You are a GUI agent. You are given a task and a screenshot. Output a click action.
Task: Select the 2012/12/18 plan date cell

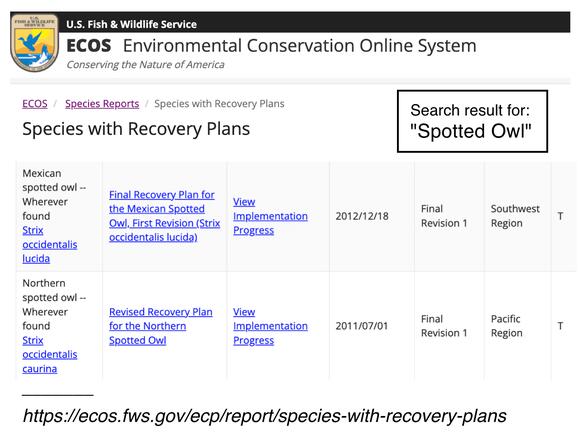pos(362,216)
